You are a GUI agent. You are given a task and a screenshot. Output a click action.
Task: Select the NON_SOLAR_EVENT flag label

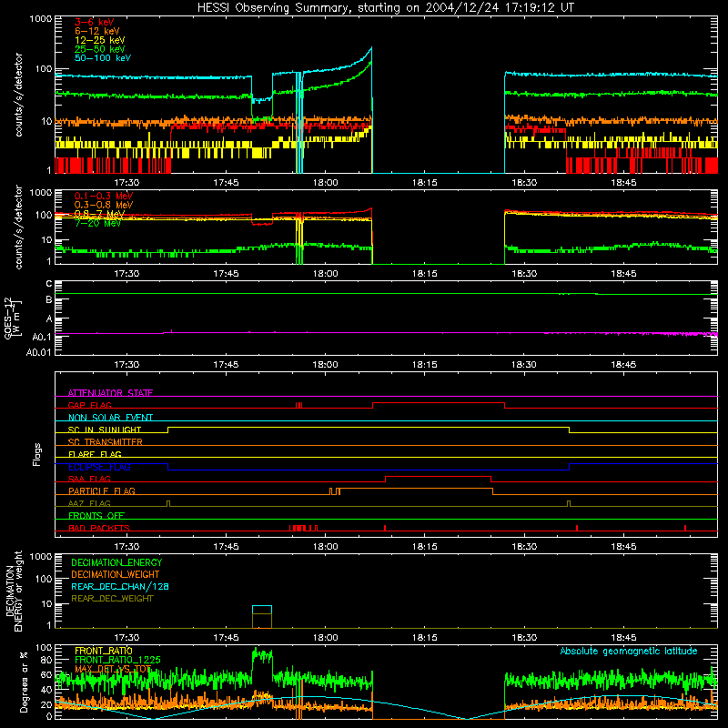[x=110, y=418]
